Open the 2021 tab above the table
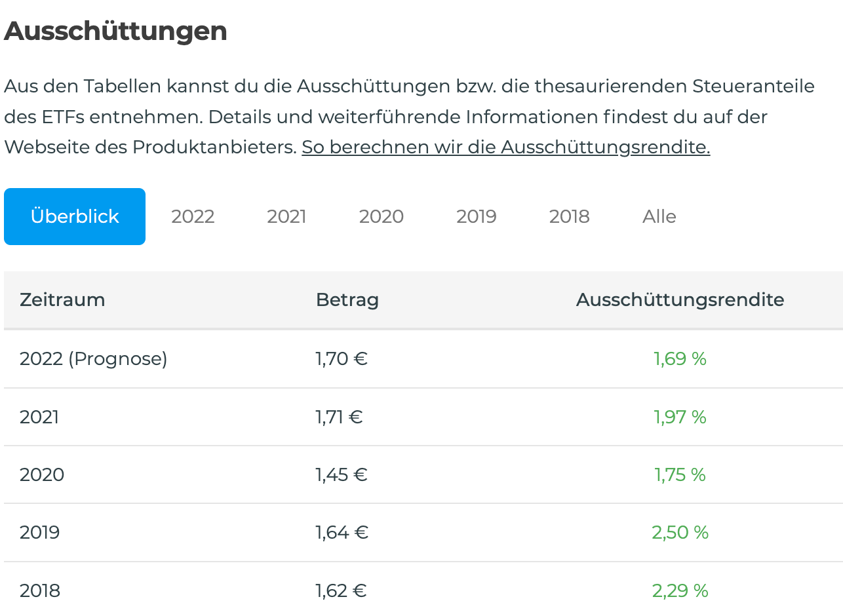The image size is (843, 616). 286,216
